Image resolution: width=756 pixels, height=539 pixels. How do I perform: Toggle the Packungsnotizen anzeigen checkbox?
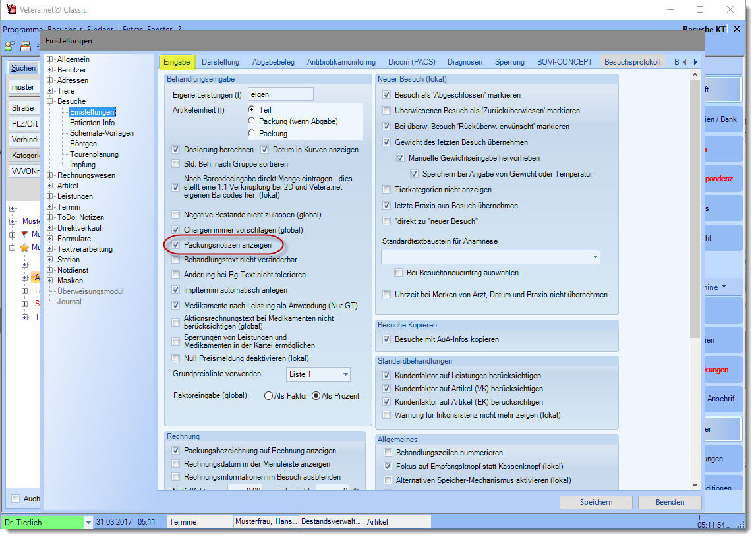click(x=175, y=245)
